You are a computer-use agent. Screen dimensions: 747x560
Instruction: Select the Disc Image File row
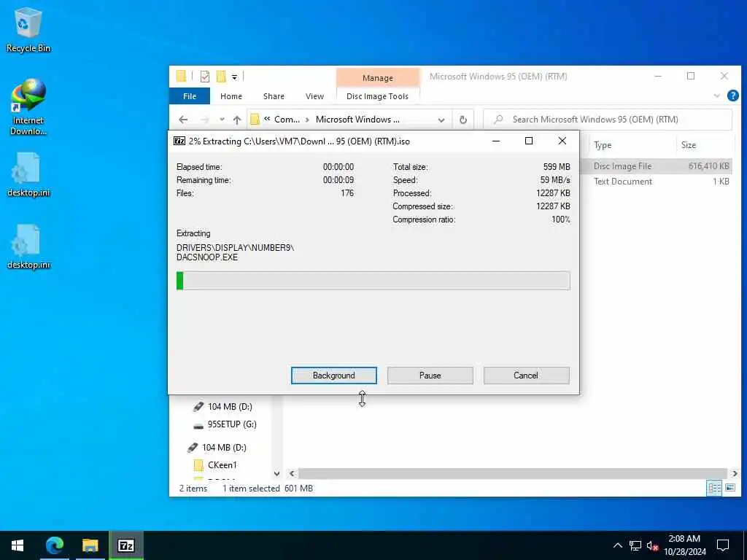[657, 166]
